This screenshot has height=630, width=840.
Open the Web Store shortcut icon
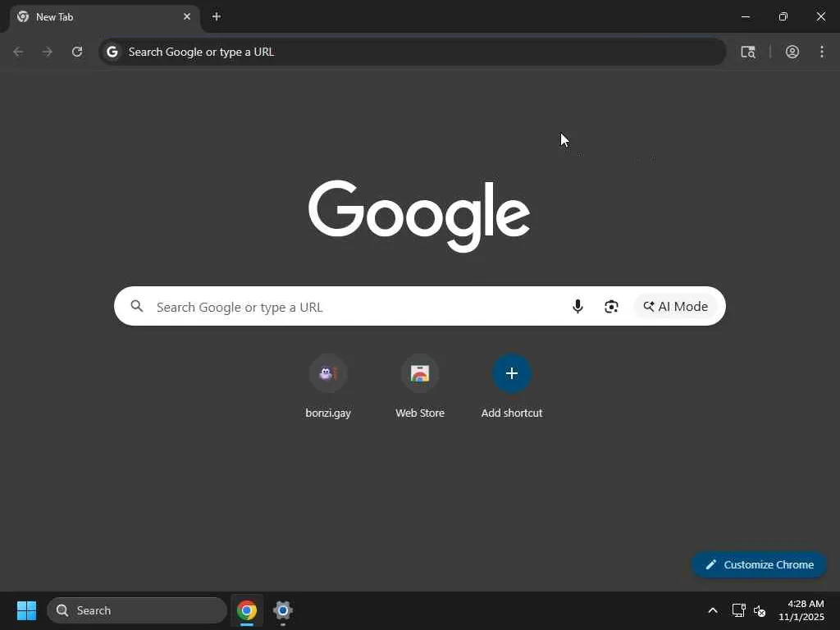[420, 373]
